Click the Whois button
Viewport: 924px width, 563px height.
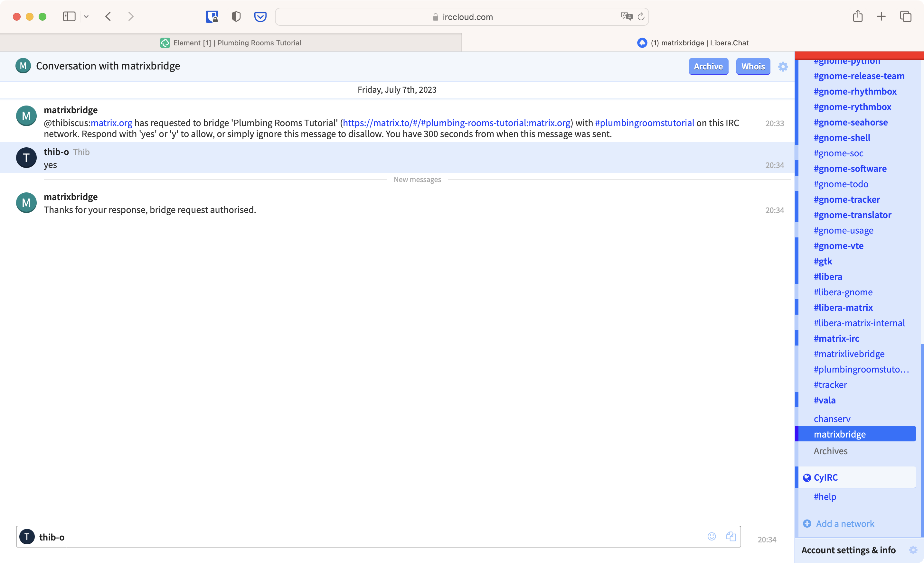click(753, 67)
